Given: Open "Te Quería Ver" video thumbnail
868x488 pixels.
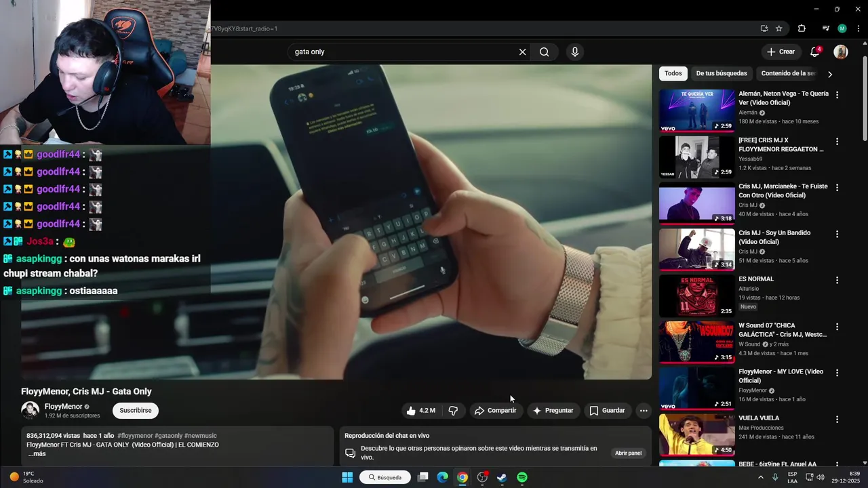Looking at the screenshot, I should tap(697, 110).
